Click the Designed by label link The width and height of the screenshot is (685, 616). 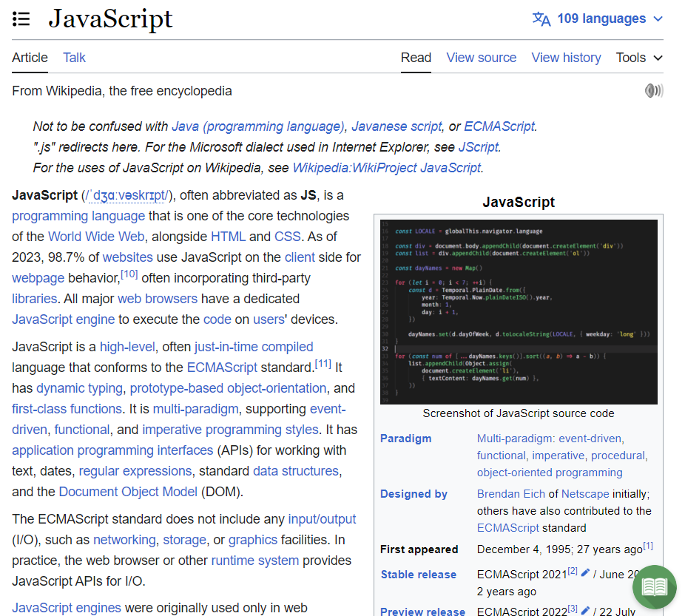click(414, 494)
